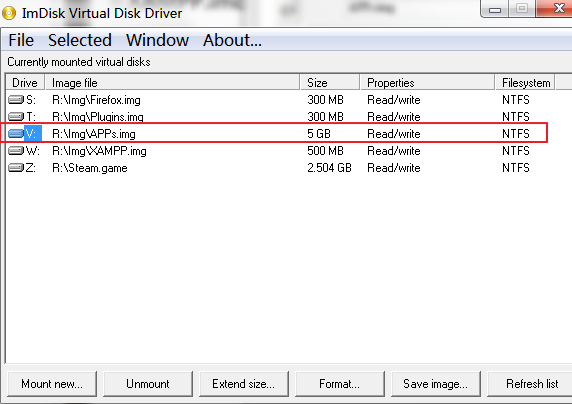This screenshot has height=404, width=572.
Task: Click the Format... button
Action: pos(340,384)
